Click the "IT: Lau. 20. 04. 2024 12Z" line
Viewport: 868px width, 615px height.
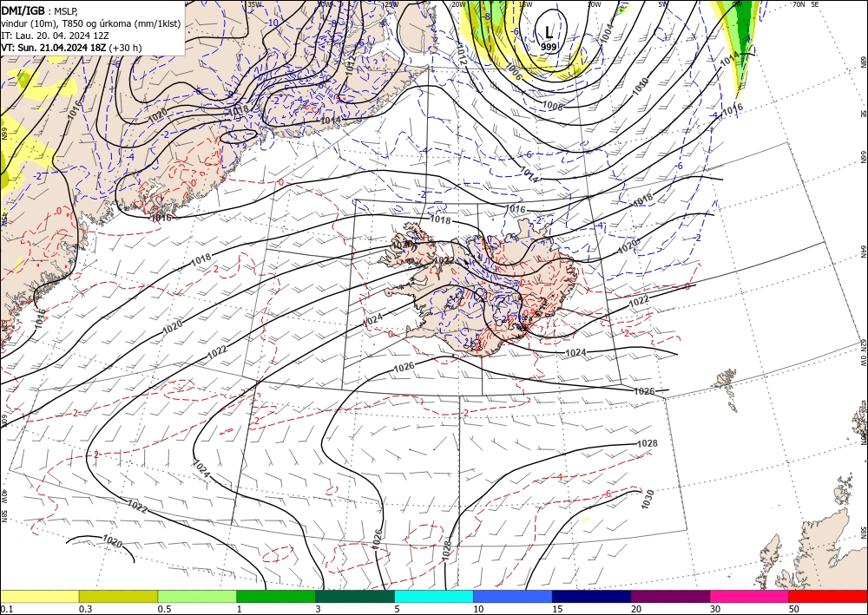point(55,36)
